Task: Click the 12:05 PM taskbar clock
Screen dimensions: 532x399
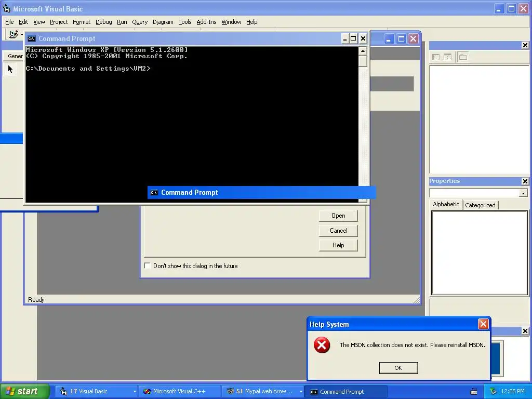Action: (x=513, y=392)
